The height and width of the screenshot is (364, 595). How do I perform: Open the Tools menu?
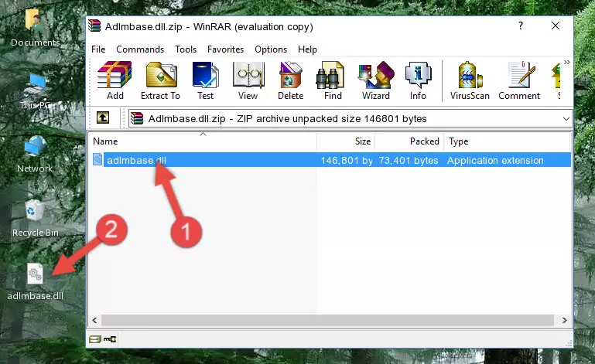click(186, 49)
